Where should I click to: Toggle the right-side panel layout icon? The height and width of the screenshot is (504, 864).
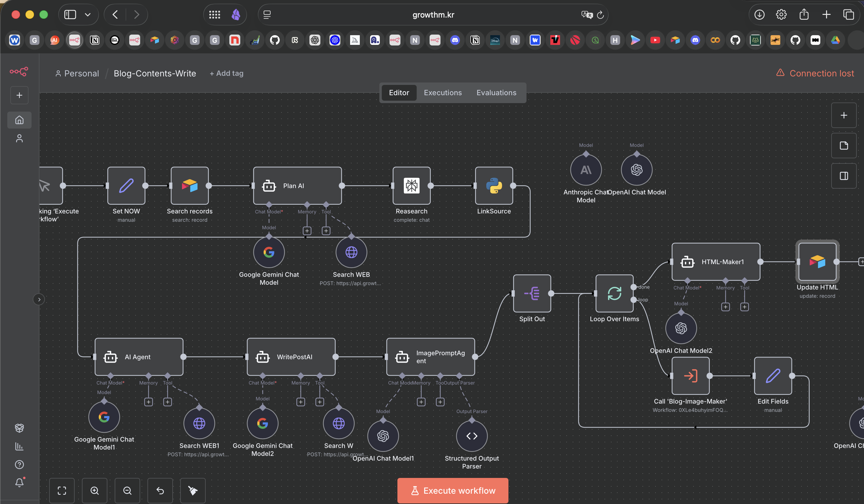click(843, 176)
